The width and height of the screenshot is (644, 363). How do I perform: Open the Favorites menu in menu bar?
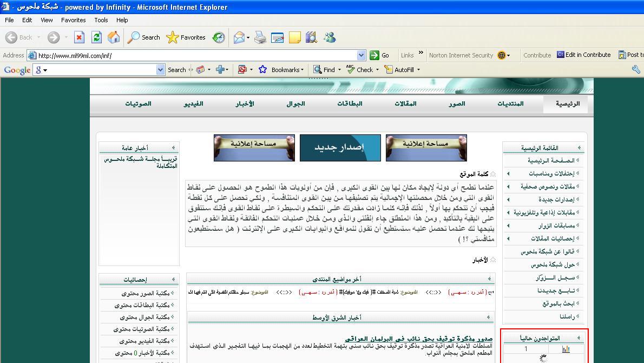(73, 20)
